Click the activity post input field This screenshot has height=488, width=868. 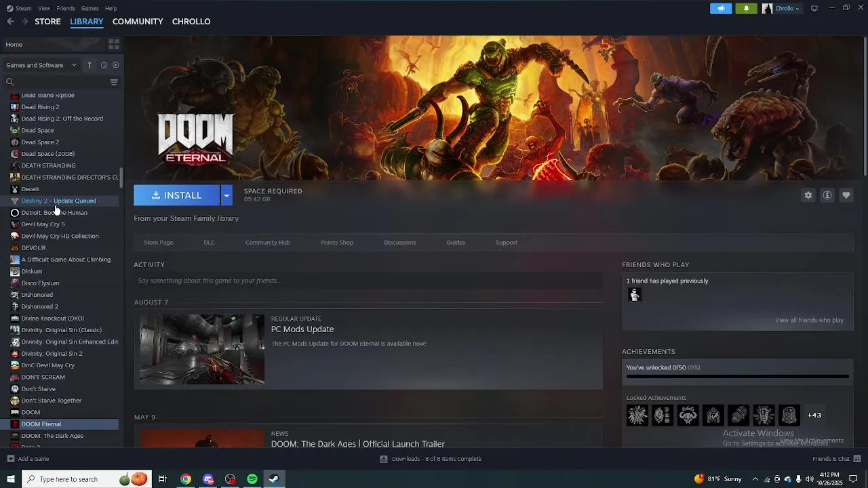pos(368,281)
